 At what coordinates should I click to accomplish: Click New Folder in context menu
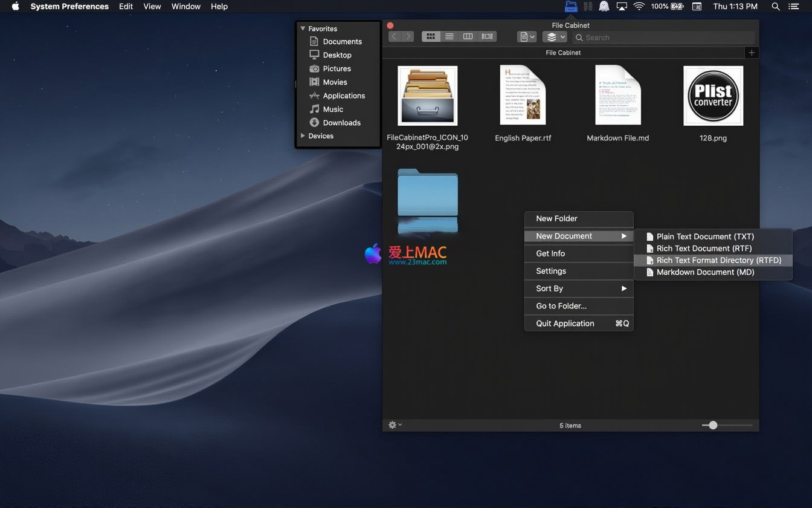click(556, 219)
